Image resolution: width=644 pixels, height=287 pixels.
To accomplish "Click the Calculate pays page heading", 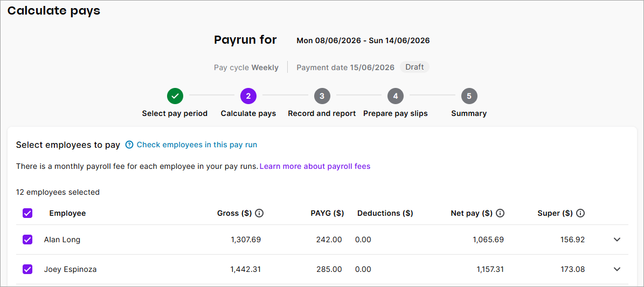I will [54, 11].
